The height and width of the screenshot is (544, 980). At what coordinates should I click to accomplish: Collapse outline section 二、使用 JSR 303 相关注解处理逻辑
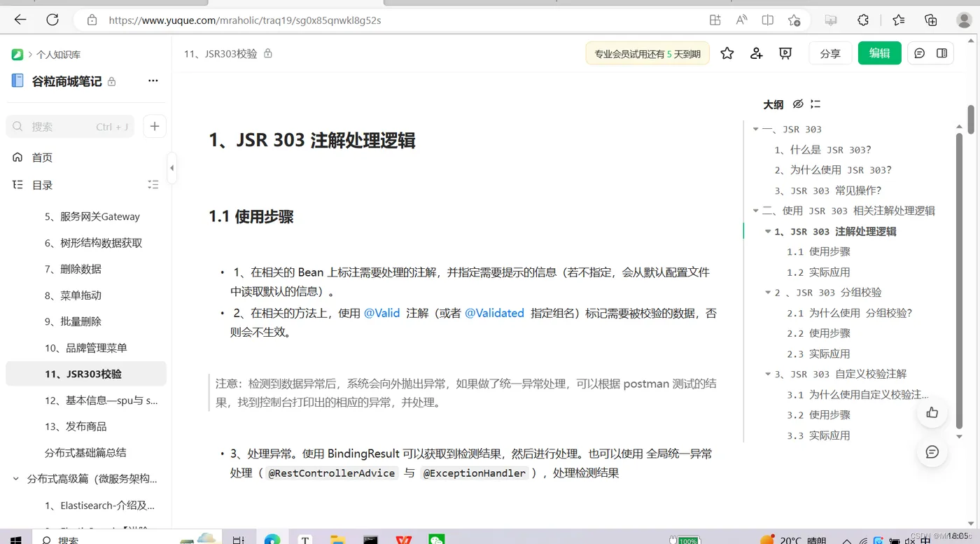pyautogui.click(x=755, y=211)
